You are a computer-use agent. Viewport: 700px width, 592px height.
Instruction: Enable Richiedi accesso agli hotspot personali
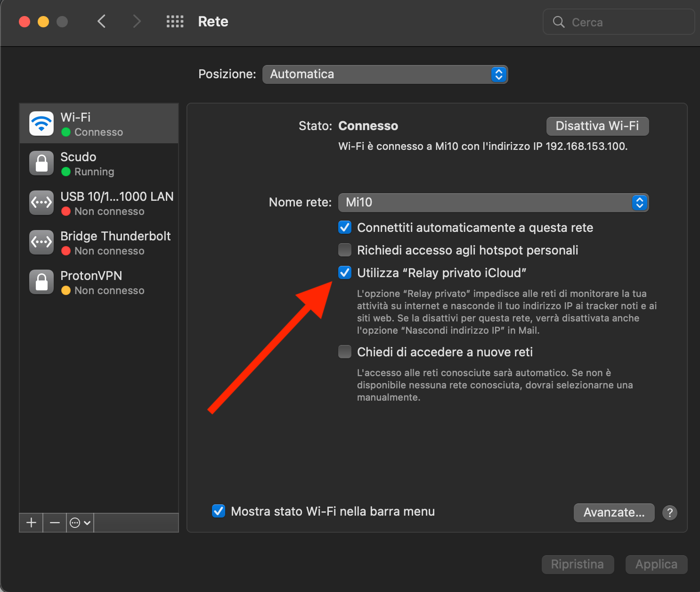pyautogui.click(x=345, y=250)
